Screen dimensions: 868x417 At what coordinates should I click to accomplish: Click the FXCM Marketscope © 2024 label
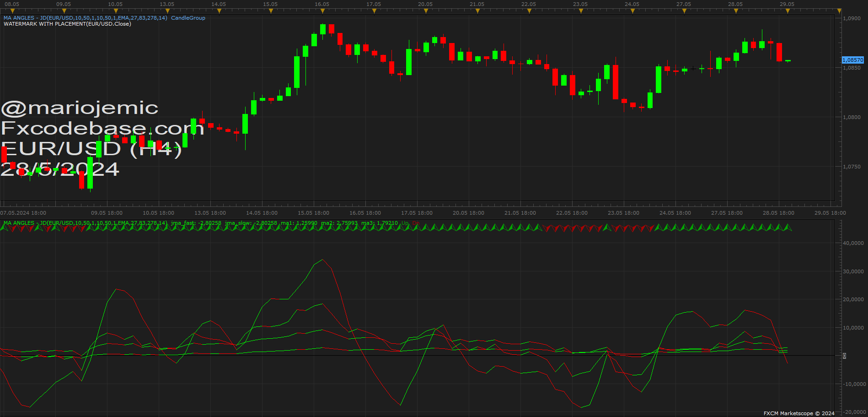coord(799,413)
